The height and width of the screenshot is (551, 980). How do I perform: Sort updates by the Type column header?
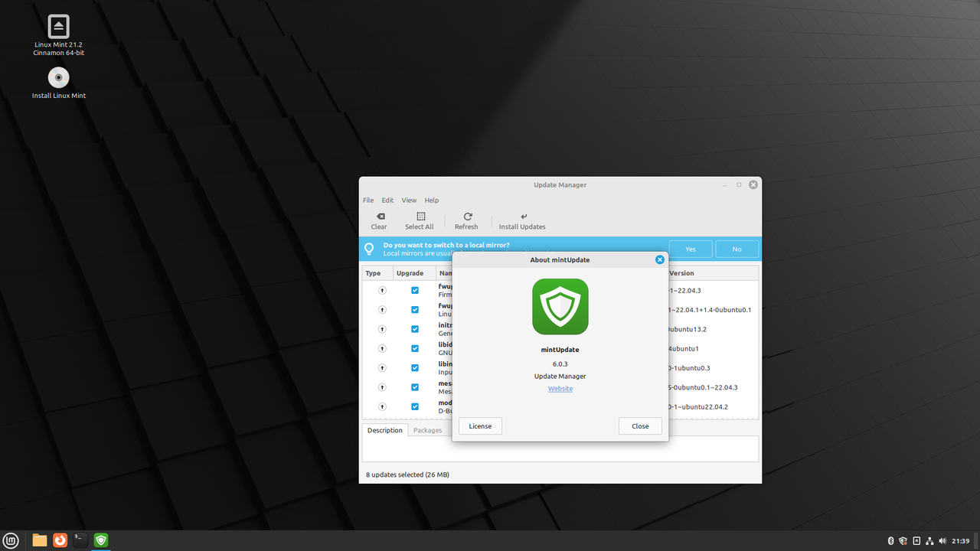377,273
